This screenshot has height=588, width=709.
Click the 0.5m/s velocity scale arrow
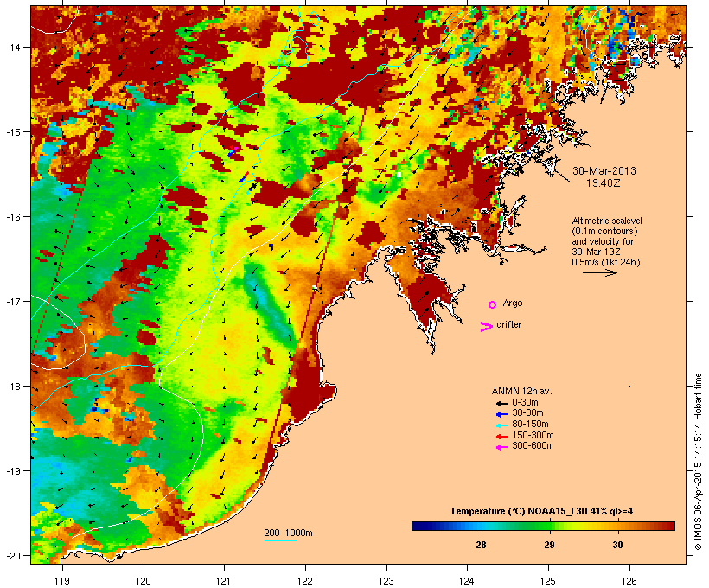tap(599, 272)
